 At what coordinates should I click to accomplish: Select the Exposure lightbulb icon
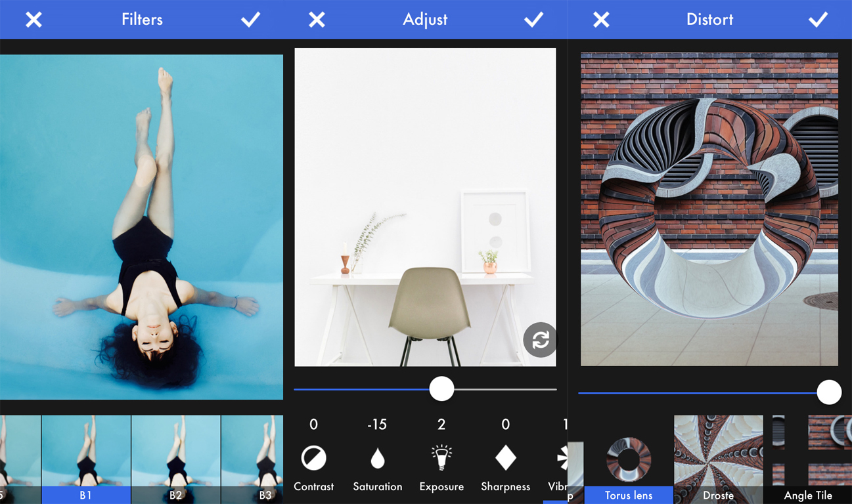tap(441, 458)
